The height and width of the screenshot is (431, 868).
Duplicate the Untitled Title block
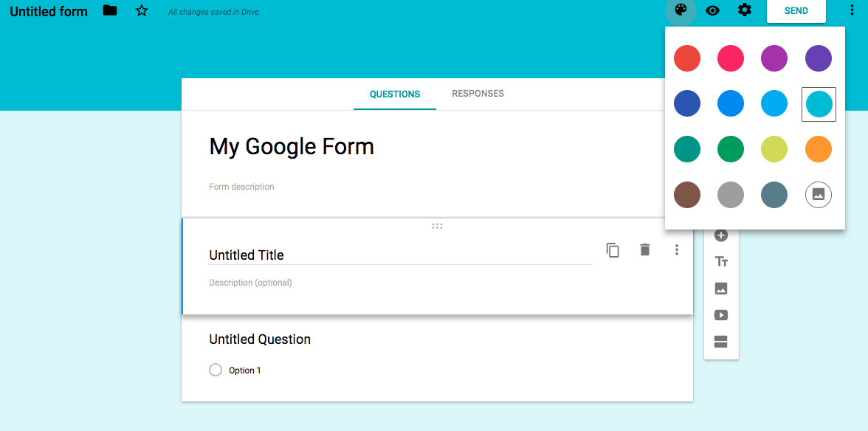coord(613,249)
